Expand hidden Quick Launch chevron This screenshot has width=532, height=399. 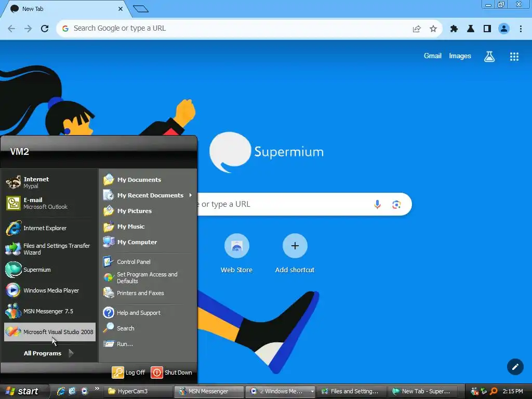pos(97,389)
